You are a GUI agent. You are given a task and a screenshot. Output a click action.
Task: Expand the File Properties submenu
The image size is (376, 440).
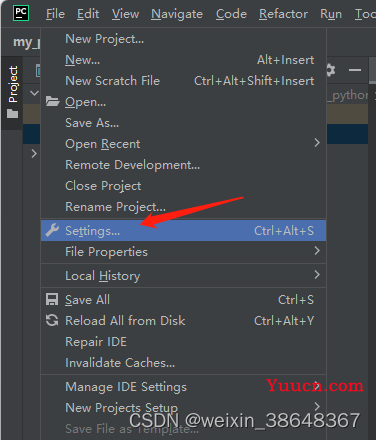(317, 251)
